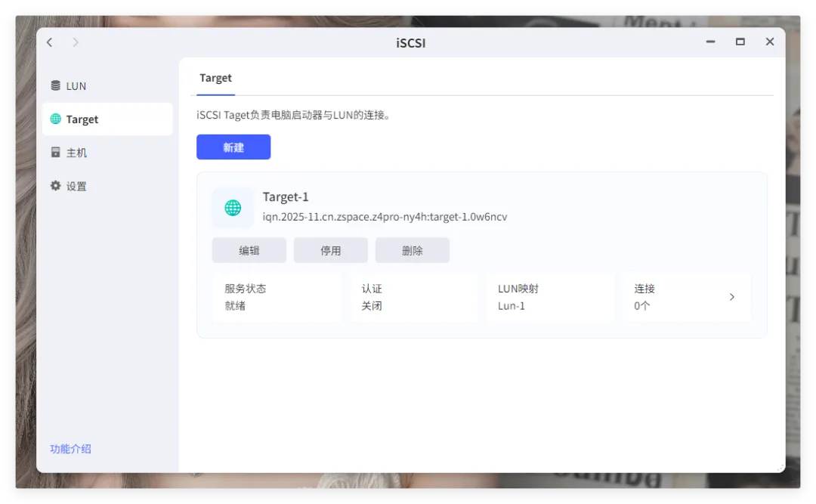The width and height of the screenshot is (816, 504).
Task: Click the iSCSI Taget description text
Action: point(293,115)
